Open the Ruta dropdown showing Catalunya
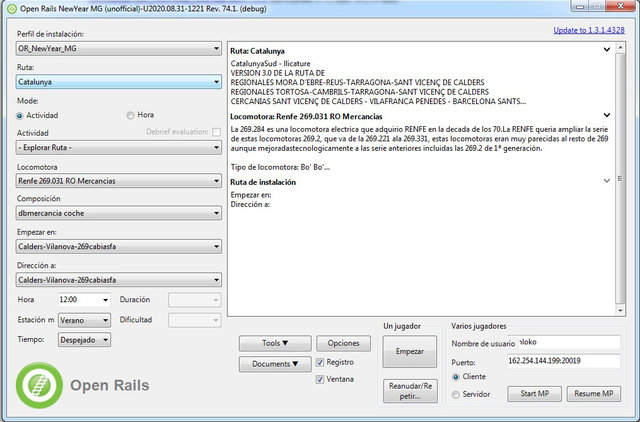This screenshot has height=422, width=640. point(119,81)
